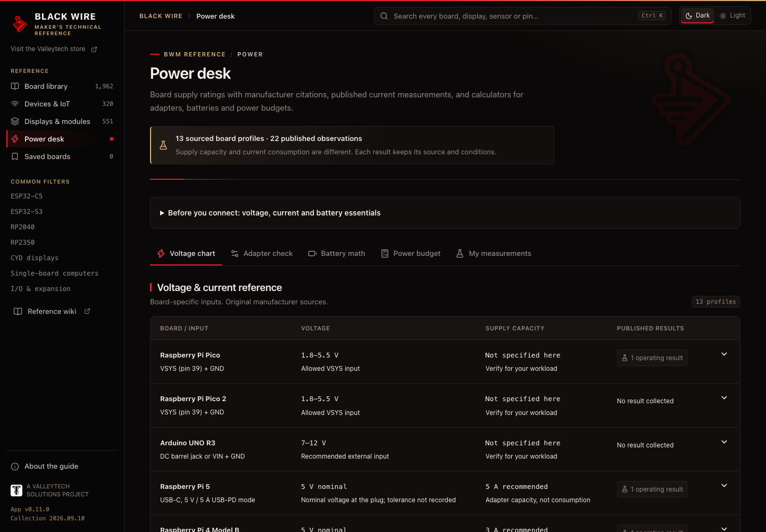Apply the Single-board computers filter
Screen dimensions: 766x532
pyautogui.click(x=55, y=273)
